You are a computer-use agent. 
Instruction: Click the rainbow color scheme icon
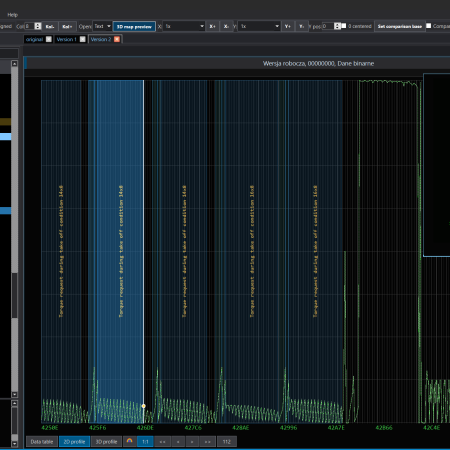click(130, 441)
